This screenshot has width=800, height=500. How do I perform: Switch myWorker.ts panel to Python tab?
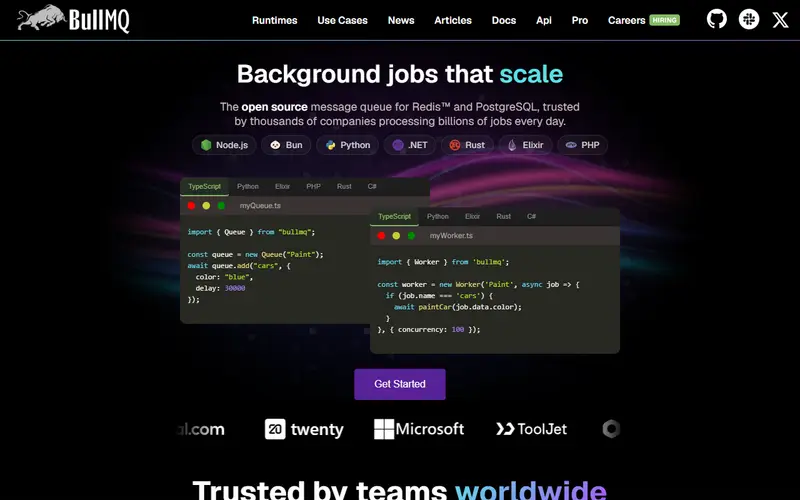438,217
